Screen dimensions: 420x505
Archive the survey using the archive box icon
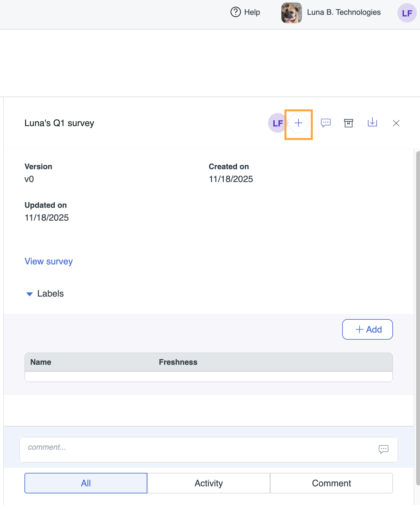tap(349, 123)
